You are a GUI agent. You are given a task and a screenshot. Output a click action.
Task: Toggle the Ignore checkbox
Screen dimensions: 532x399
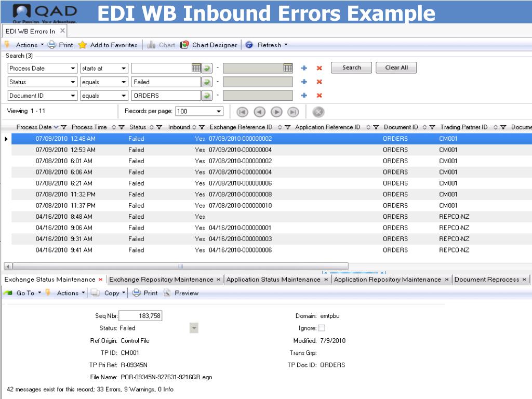coord(322,328)
